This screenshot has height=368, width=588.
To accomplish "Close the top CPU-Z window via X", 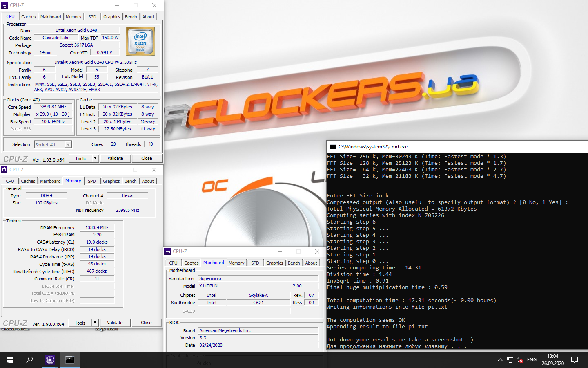I will (154, 5).
